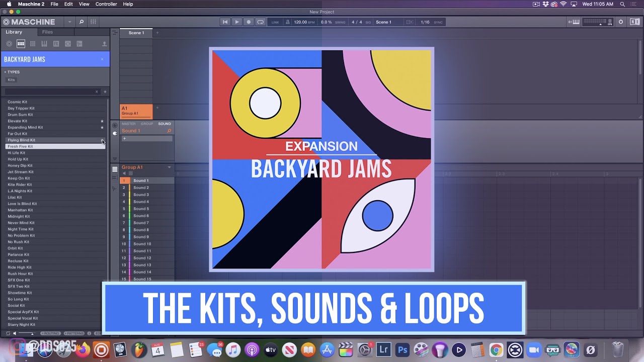
Task: Select the SOUND tab
Action: pos(165,124)
